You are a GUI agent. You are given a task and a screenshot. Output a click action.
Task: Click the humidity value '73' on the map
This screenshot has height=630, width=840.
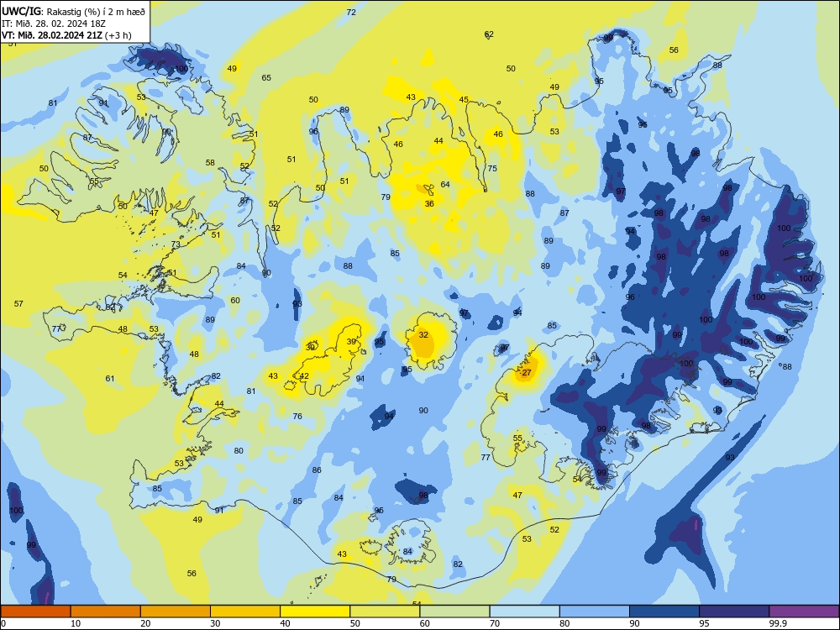click(x=176, y=244)
